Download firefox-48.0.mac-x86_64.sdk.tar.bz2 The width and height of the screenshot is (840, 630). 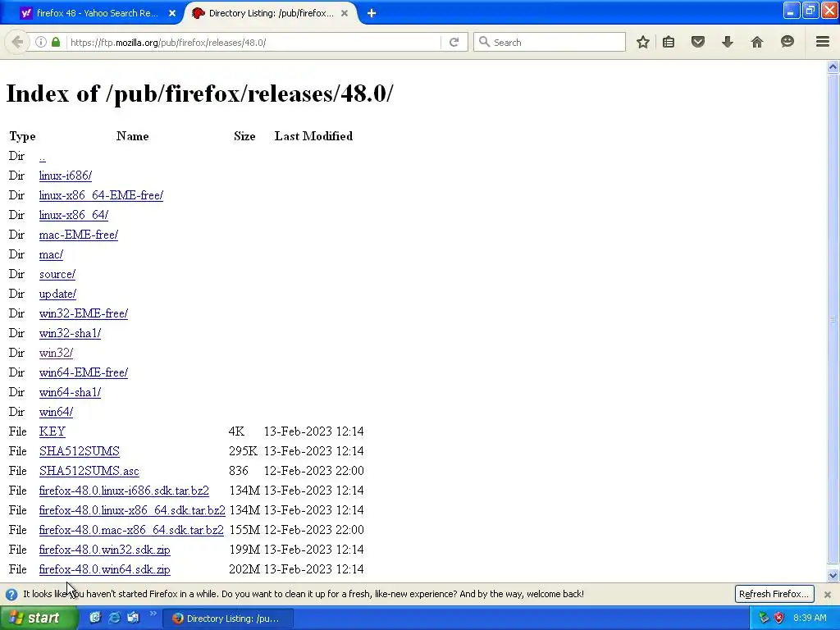pyautogui.click(x=131, y=530)
